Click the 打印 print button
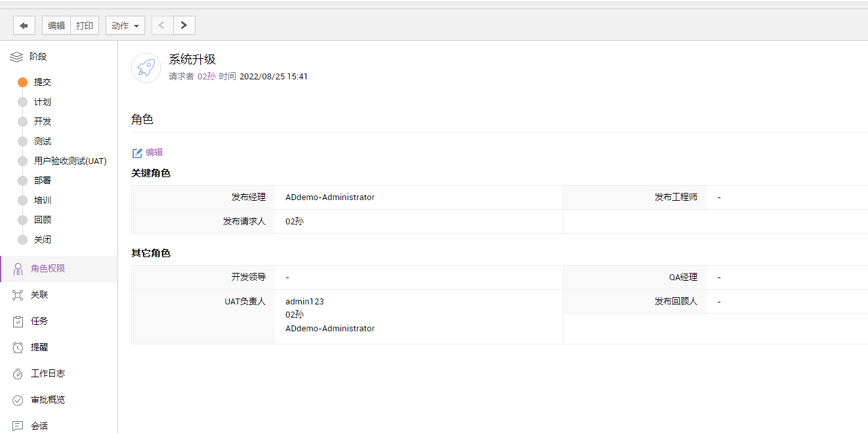Viewport: 868px width, 433px height. pos(85,26)
